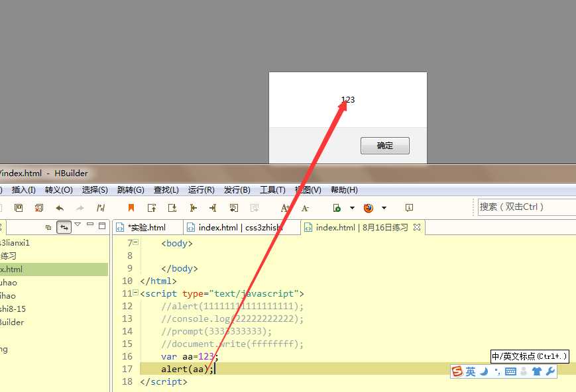Click the orange bookmark toolbar icon
Image resolution: width=576 pixels, height=392 pixels.
pos(131,208)
